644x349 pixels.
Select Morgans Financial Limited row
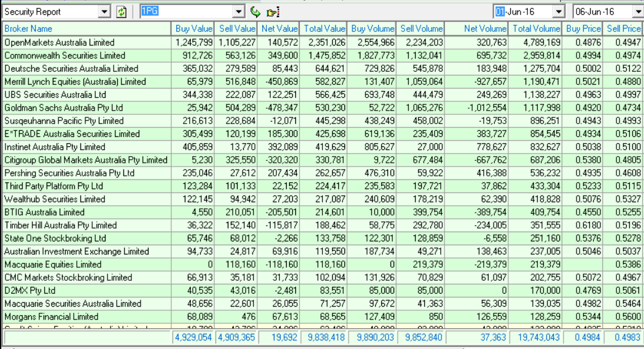click(322, 316)
